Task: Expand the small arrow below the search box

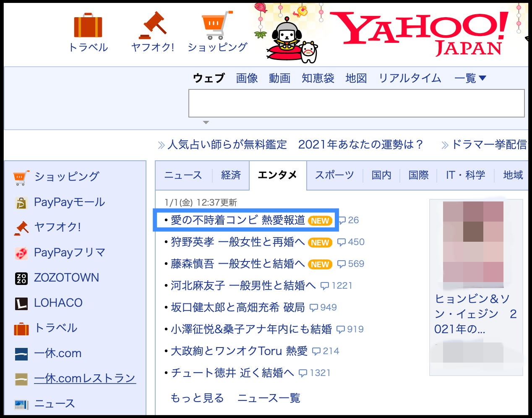Action: [206, 123]
